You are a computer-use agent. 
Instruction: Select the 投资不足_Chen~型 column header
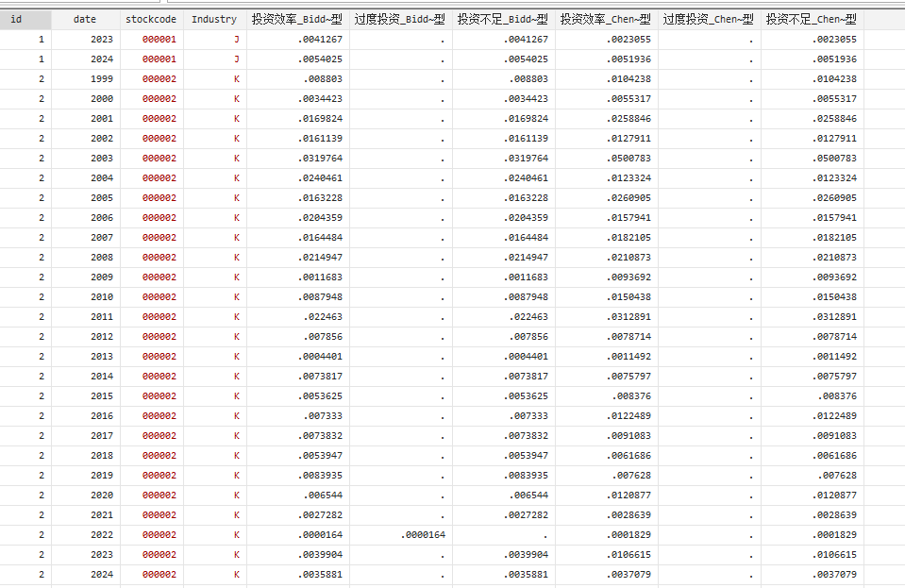(812, 20)
